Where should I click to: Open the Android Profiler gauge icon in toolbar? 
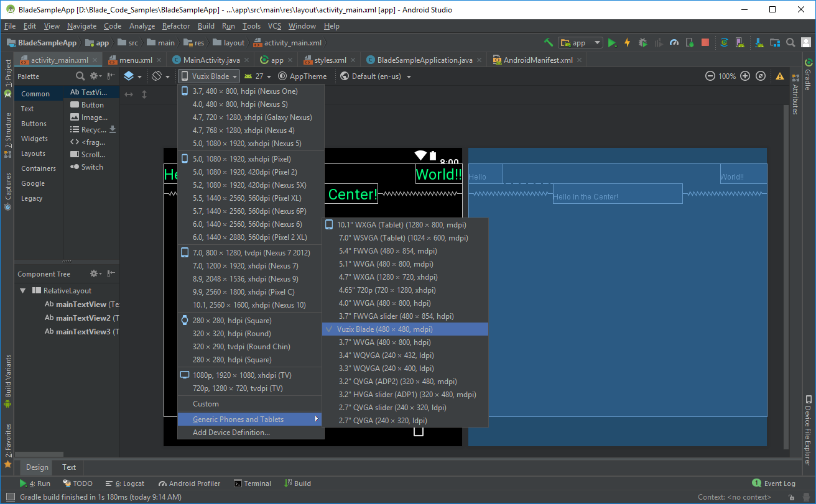point(674,43)
